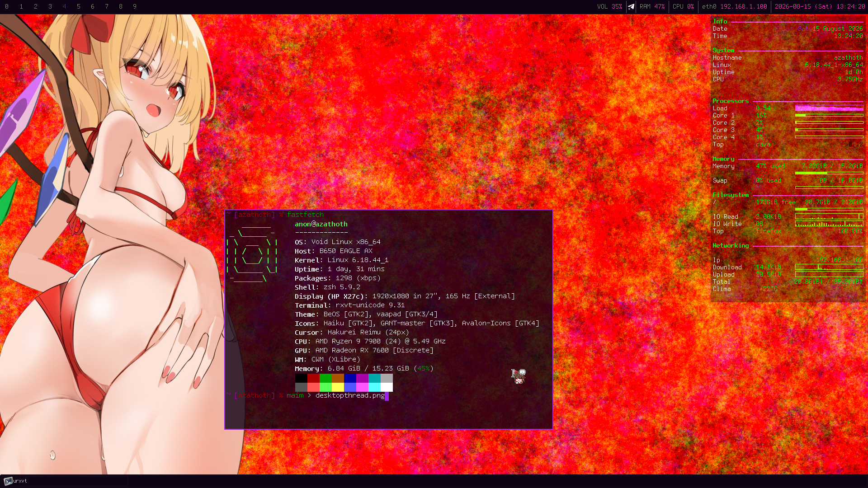
Task: Click the VOL 35% volume indicator
Action: (x=609, y=7)
